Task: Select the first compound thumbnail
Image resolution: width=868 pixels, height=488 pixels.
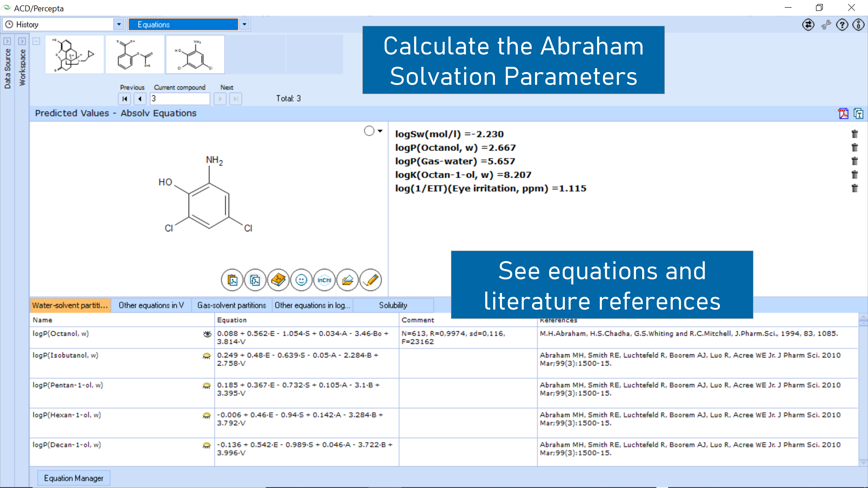Action: coord(74,55)
